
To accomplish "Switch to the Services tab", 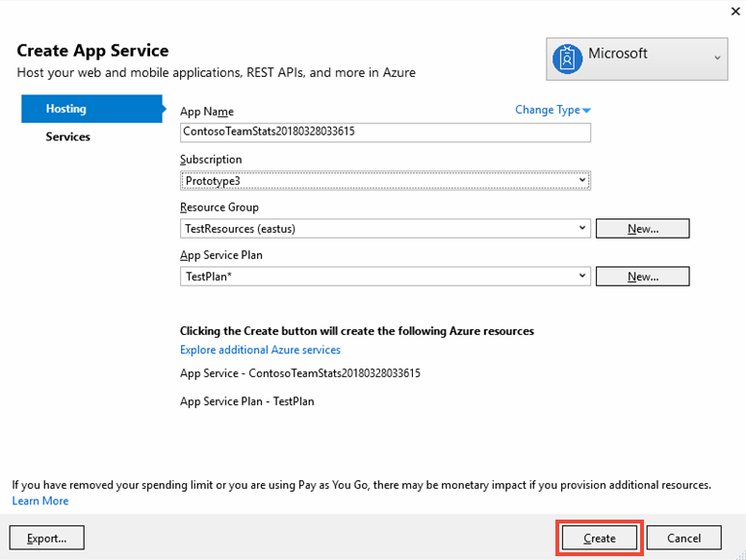I will tap(68, 137).
